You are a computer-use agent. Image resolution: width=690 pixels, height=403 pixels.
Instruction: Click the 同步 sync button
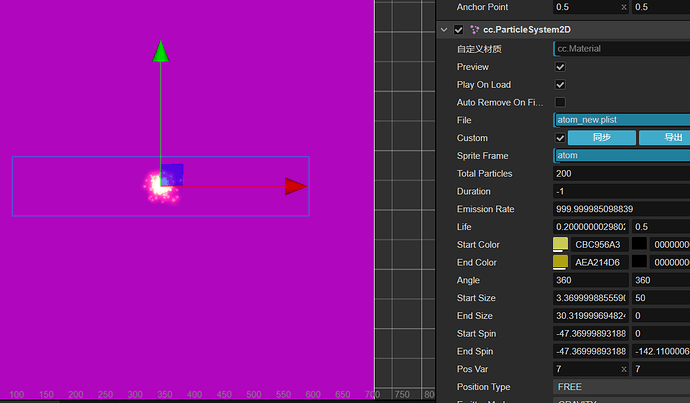[x=602, y=138]
